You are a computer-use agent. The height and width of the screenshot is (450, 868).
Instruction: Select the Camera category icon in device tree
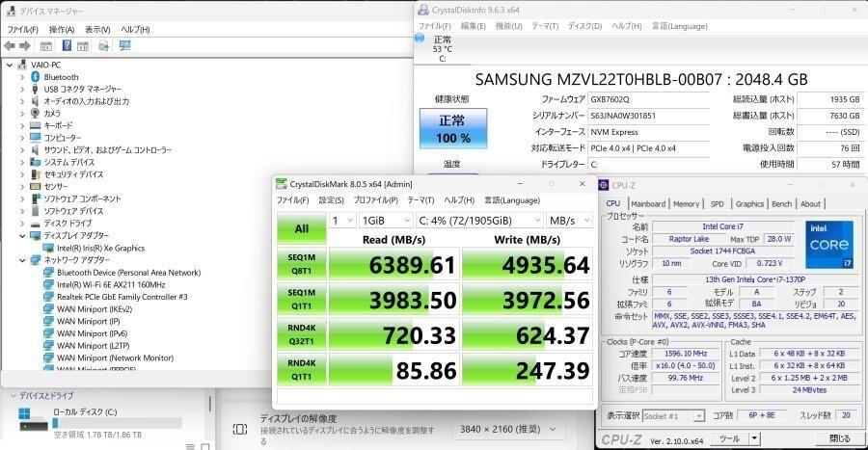click(x=36, y=113)
